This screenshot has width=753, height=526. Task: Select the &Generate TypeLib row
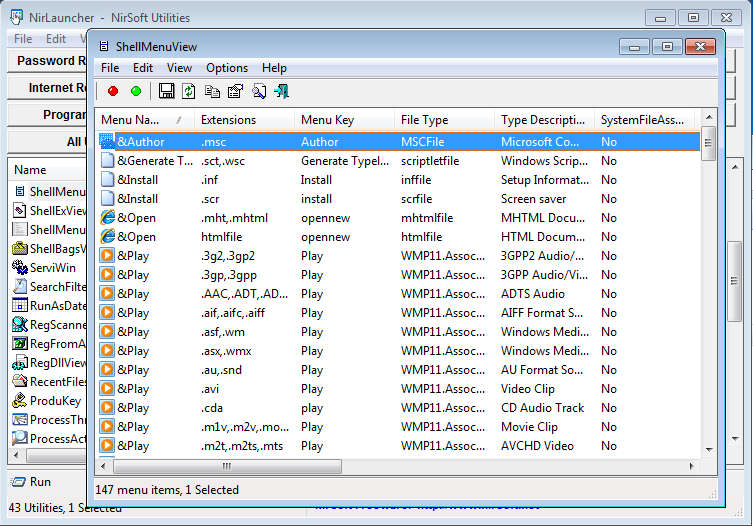pyautogui.click(x=155, y=161)
